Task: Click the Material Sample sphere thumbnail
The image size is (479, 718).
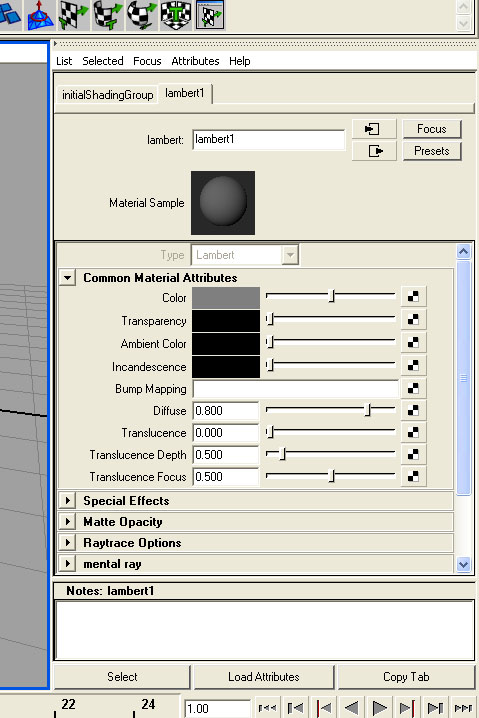Action: (223, 203)
